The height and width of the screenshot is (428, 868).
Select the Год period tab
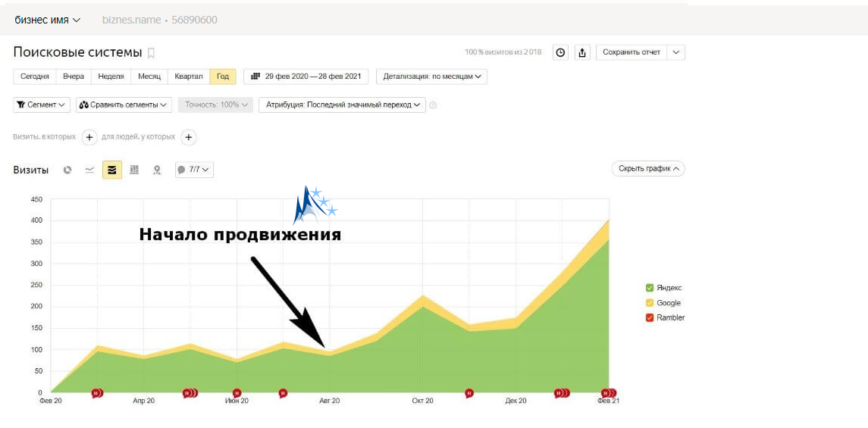(x=223, y=77)
